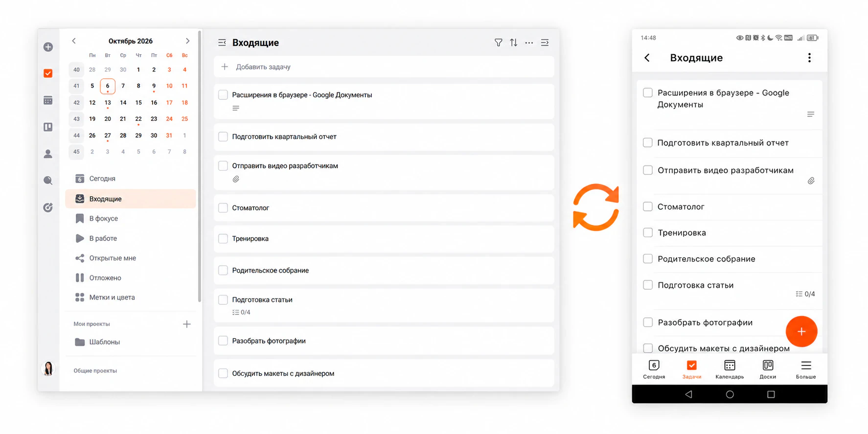Open Сегодня in the desktop sidebar
The width and height of the screenshot is (868, 434).
[x=131, y=179]
